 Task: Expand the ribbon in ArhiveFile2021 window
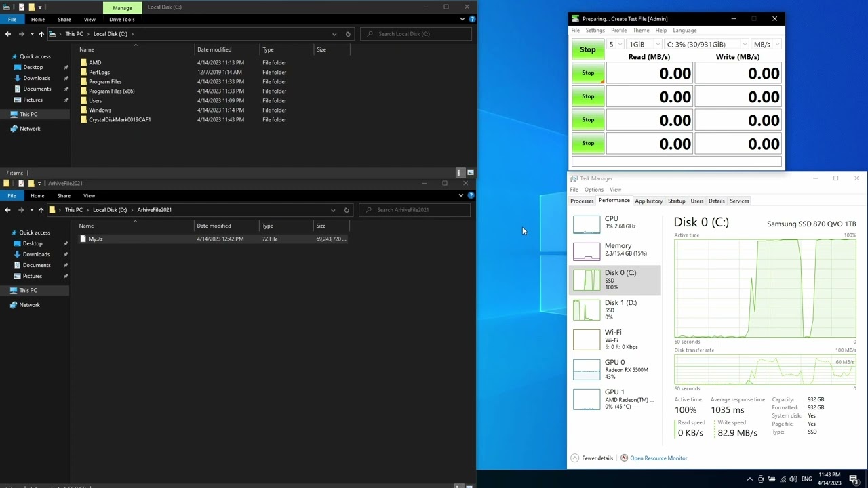(462, 196)
